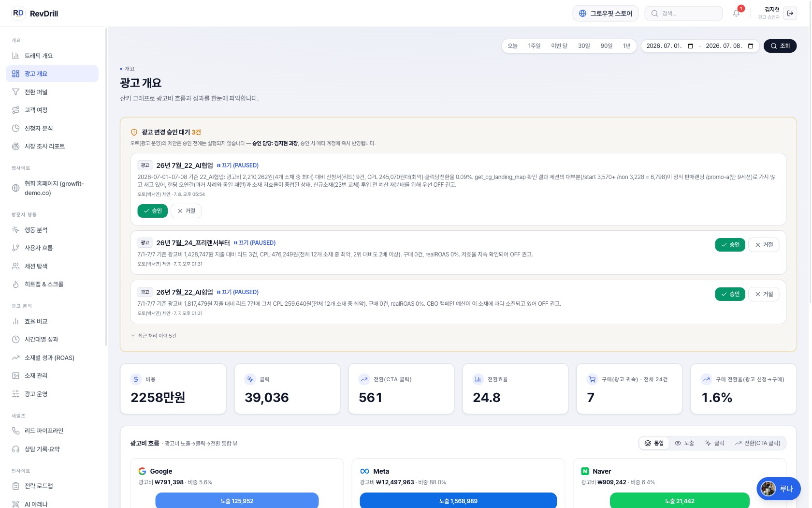Click the Naver 노출 21,442 bar
The width and height of the screenshot is (812, 508).
point(680,501)
